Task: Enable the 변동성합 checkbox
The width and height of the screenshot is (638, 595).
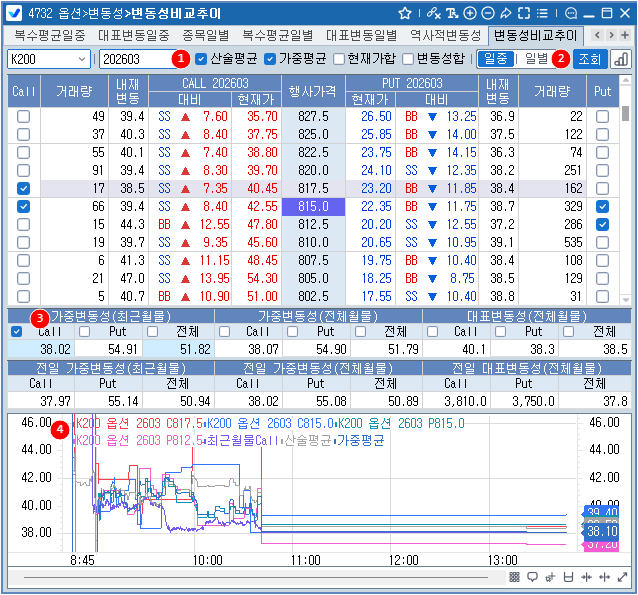Action: (x=408, y=59)
